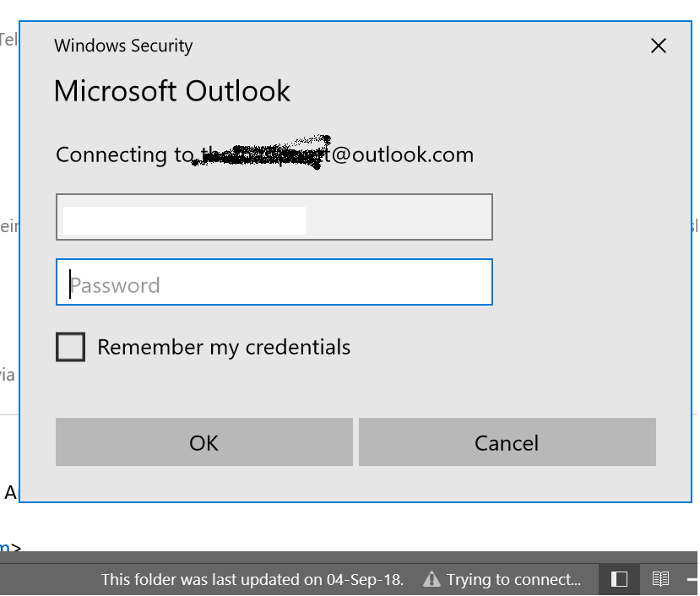Close the Windows Security dialog
The width and height of the screenshot is (700, 596).
[x=658, y=46]
